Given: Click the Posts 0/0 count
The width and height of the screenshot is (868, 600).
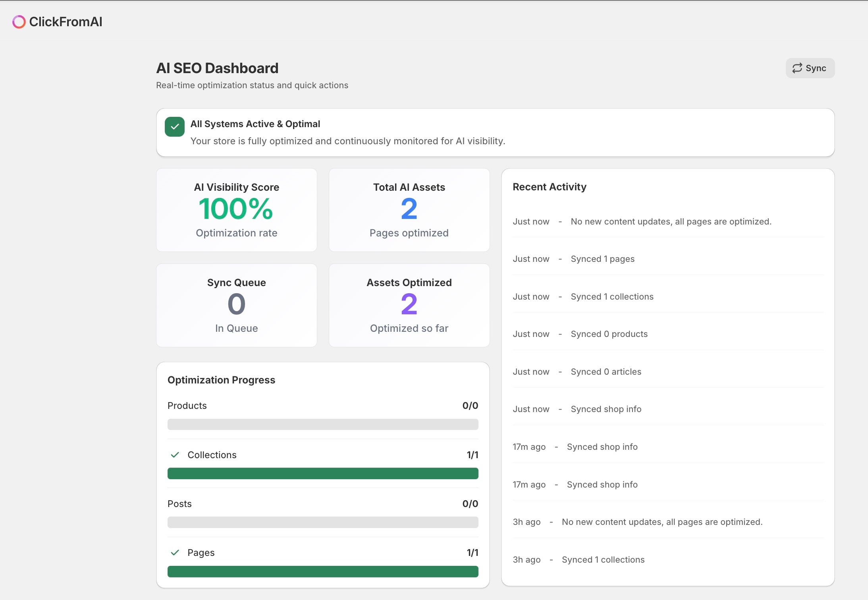Looking at the screenshot, I should pyautogui.click(x=470, y=504).
